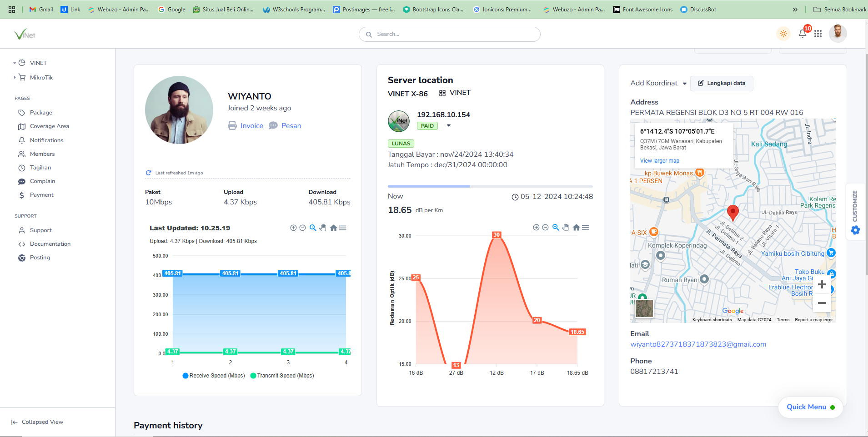Show more bookmarks chevron

(x=795, y=9)
